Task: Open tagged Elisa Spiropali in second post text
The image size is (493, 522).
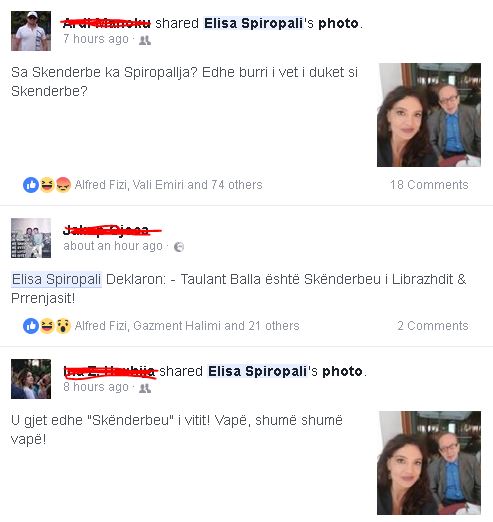Action: [56, 279]
